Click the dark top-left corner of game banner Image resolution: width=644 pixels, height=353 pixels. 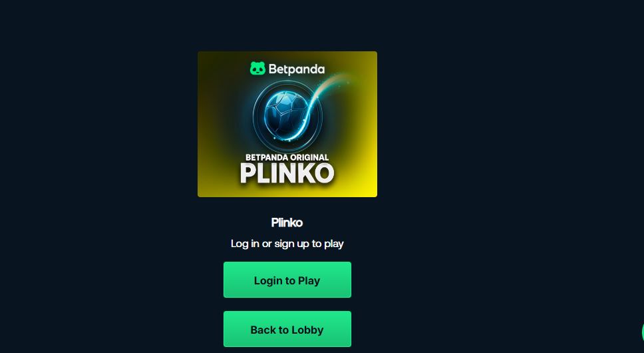coord(208,61)
